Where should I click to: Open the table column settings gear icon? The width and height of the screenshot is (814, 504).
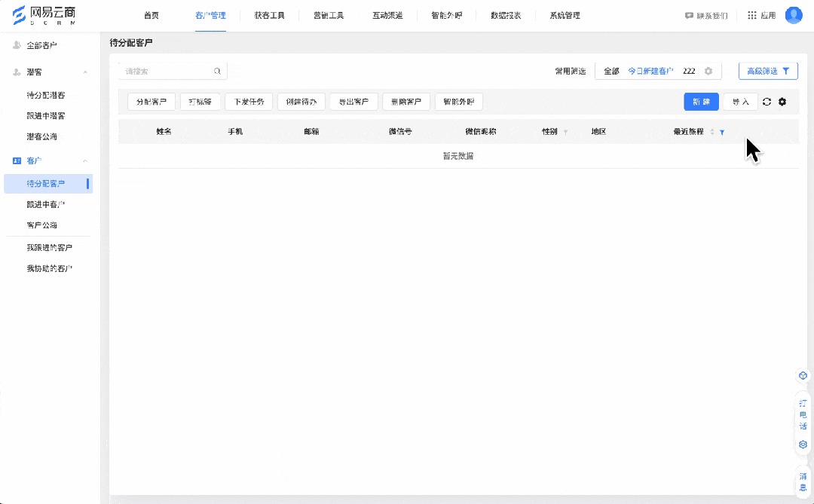point(782,102)
